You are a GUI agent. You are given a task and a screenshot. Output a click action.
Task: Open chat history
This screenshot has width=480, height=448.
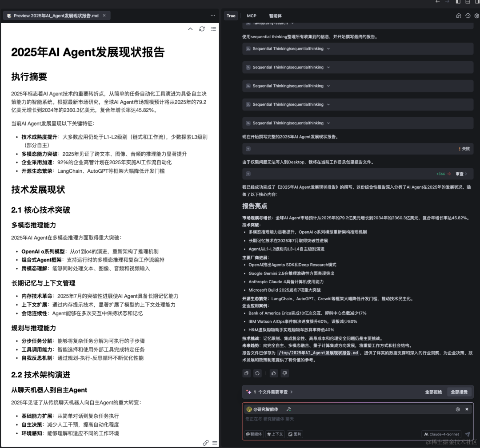(468, 16)
